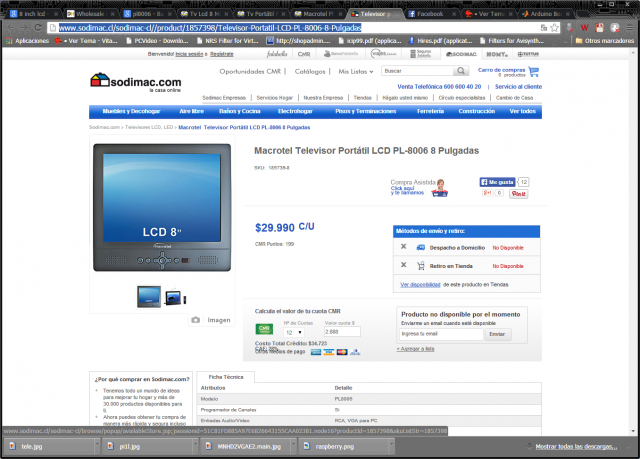
Task: Open the raspberry.png downloaded file
Action: point(344,446)
